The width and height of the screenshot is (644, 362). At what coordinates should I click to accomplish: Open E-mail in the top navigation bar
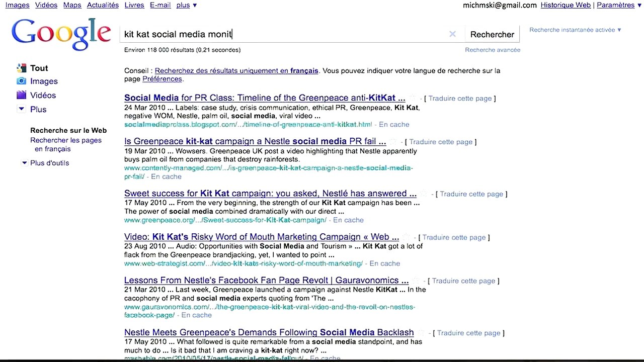click(160, 5)
